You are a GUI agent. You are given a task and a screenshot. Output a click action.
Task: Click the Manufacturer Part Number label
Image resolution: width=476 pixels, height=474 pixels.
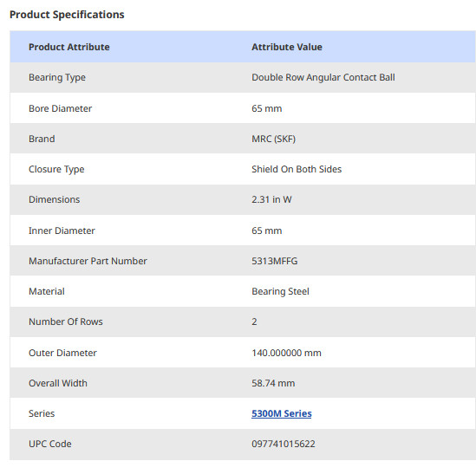[88, 261]
